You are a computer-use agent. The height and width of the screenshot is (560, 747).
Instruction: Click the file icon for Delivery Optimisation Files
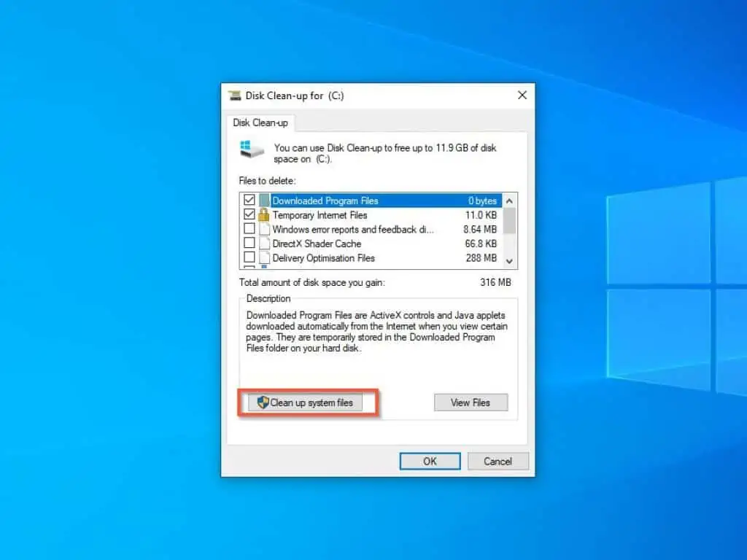[264, 257]
